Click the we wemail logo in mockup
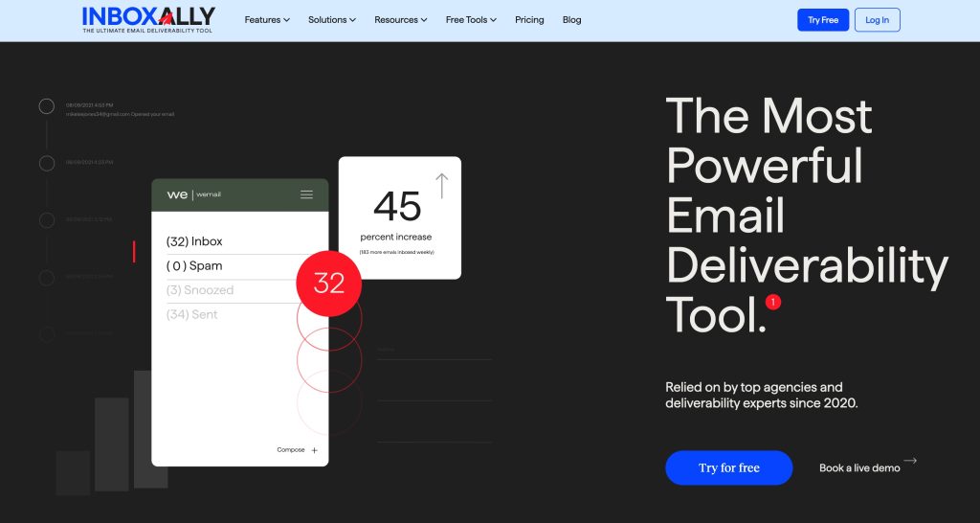 (193, 194)
